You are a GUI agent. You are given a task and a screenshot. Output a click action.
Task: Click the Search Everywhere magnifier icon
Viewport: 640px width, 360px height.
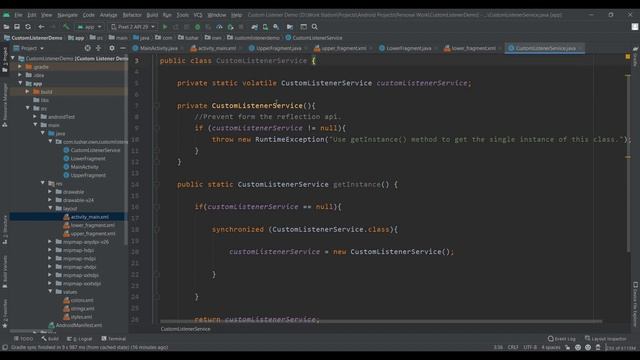[315, 27]
